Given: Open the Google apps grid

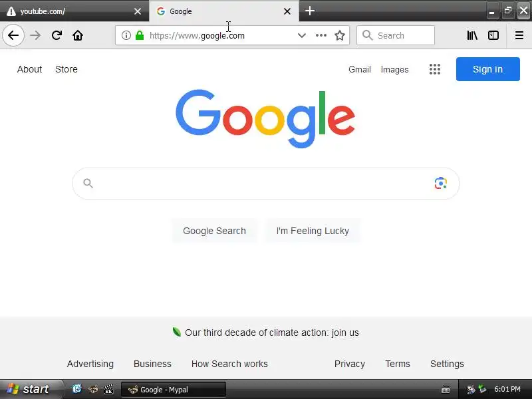Looking at the screenshot, I should pyautogui.click(x=435, y=69).
